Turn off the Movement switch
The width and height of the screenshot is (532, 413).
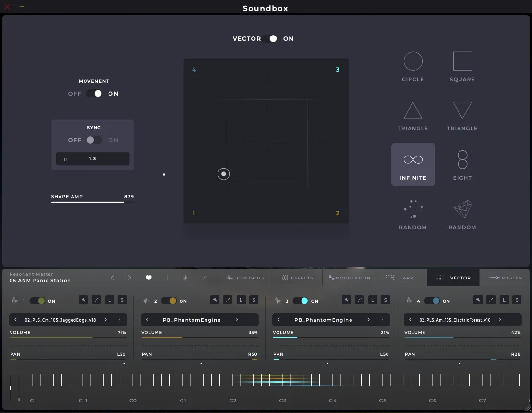[x=94, y=94]
